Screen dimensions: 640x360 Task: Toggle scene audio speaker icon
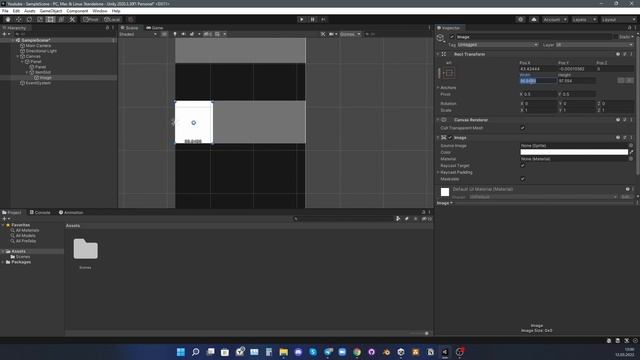pos(183,34)
